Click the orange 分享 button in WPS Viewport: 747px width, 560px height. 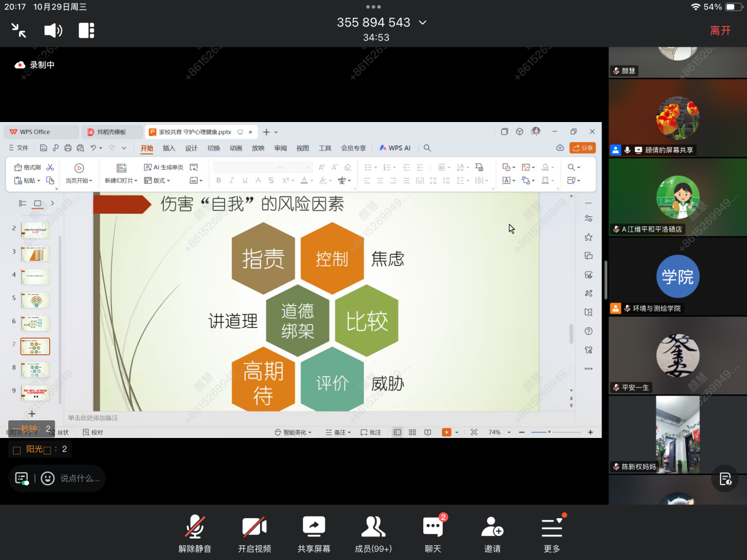pyautogui.click(x=583, y=148)
